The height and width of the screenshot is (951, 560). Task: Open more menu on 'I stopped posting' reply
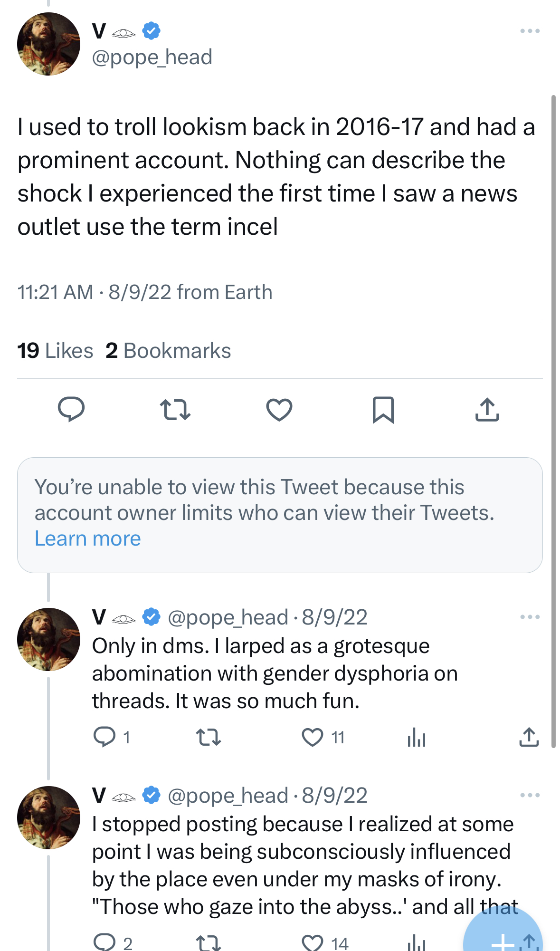click(530, 795)
